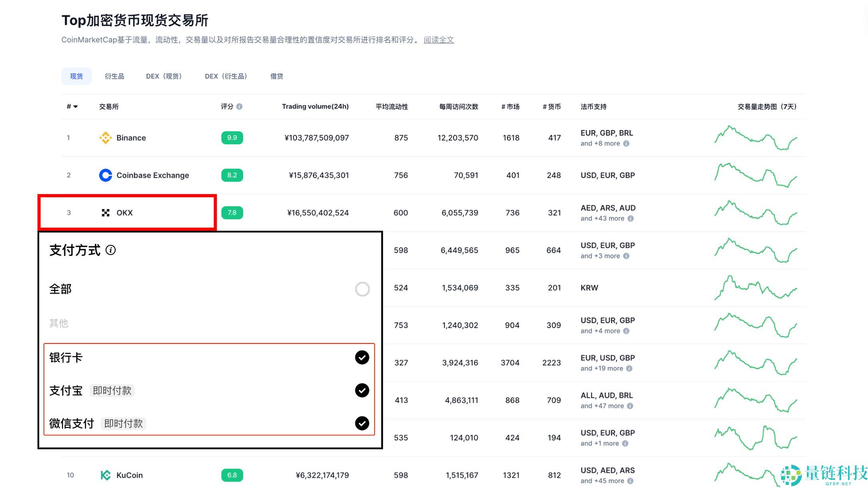The height and width of the screenshot is (488, 868).
Task: Switch to the 衍生品 tab
Action: click(114, 76)
